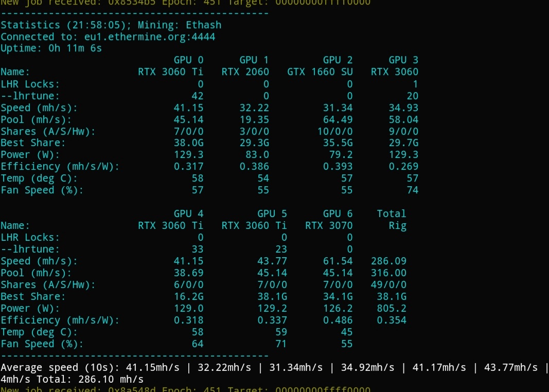Select GPU 3's fan speed value 74
This screenshot has width=549, height=392.
pos(413,190)
